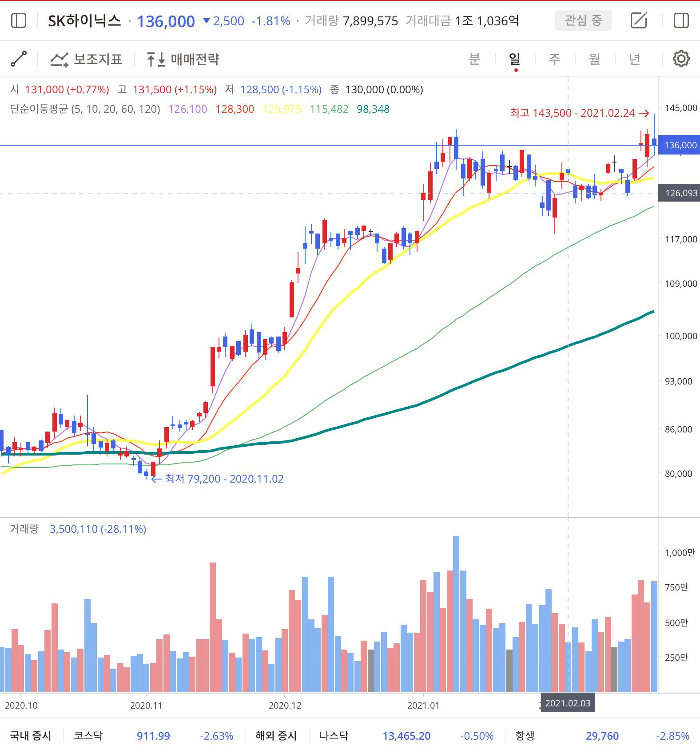
Task: Toggle the 관심 중 watchlist button
Action: [x=583, y=20]
